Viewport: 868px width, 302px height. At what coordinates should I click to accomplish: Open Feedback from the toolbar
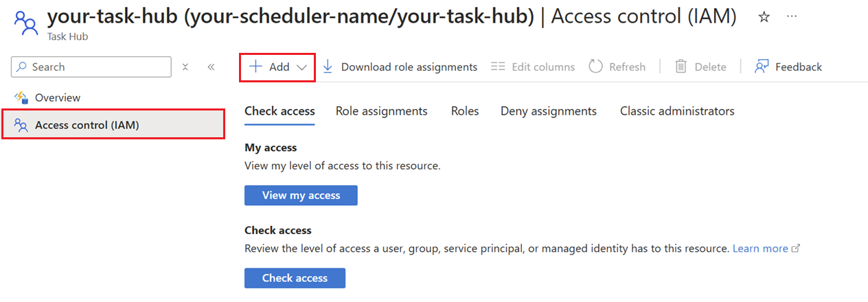tap(788, 67)
